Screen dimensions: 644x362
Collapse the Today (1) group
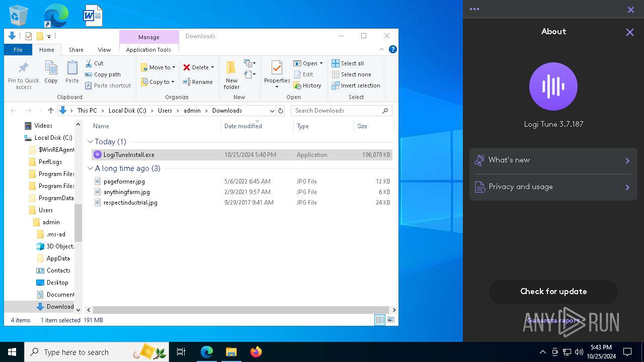coord(90,142)
